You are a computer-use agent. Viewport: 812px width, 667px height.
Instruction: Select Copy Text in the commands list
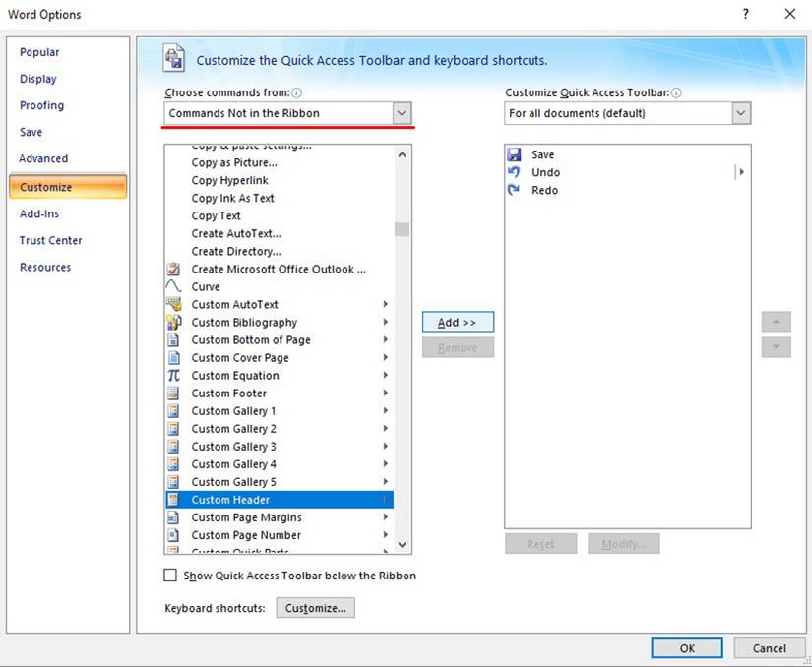(x=216, y=215)
